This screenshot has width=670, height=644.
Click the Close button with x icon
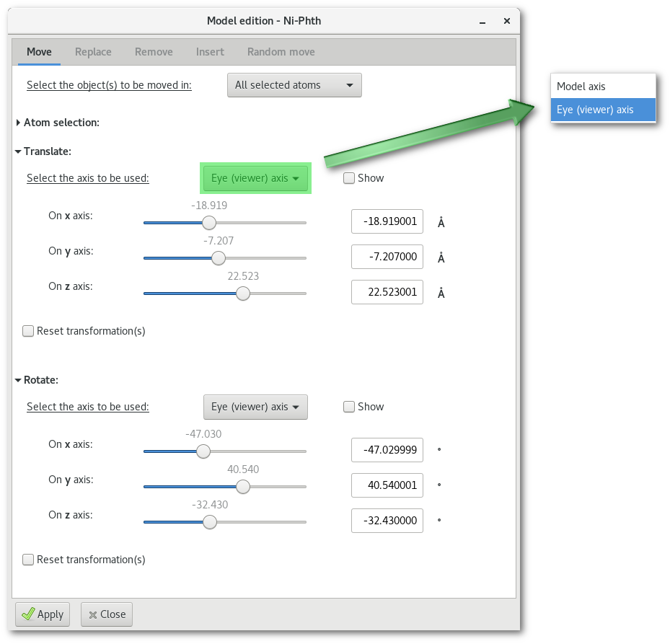click(107, 614)
